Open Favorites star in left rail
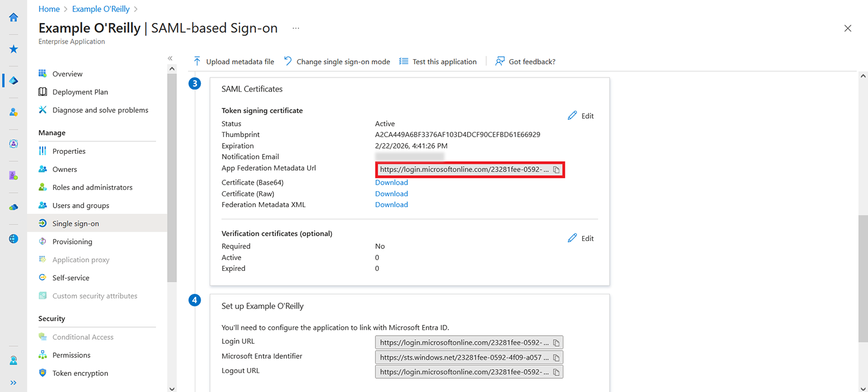The width and height of the screenshot is (868, 392). [x=14, y=49]
